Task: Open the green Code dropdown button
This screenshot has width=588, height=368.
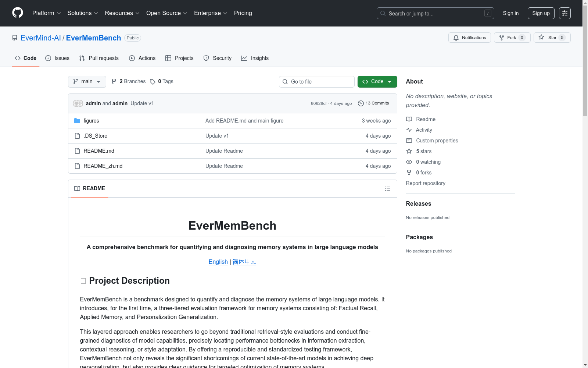Action: [377, 82]
